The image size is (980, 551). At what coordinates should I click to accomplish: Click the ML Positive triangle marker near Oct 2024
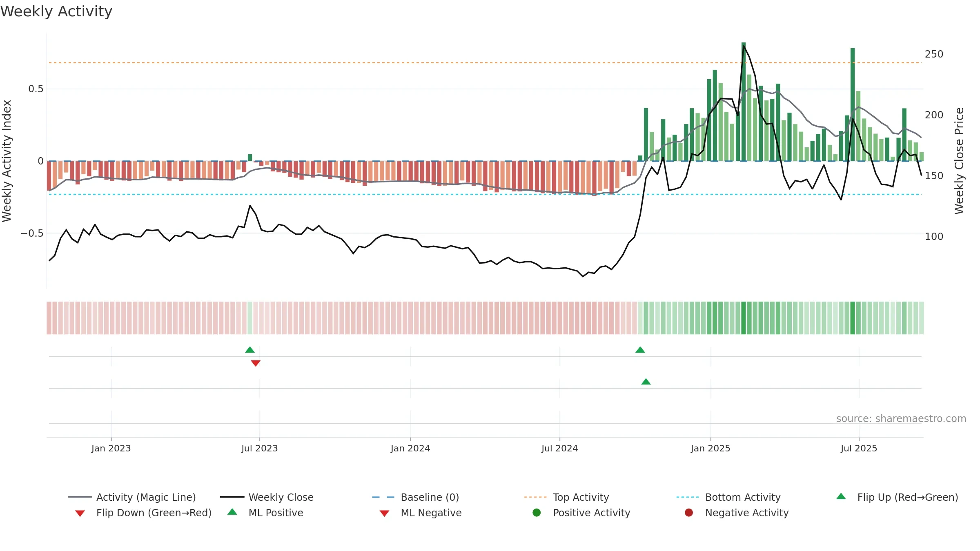point(646,382)
